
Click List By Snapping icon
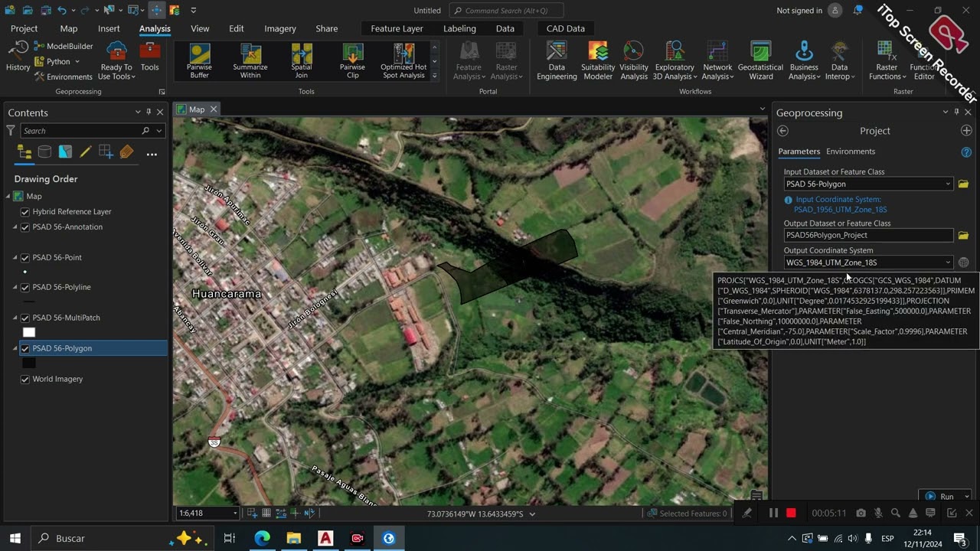pos(106,153)
